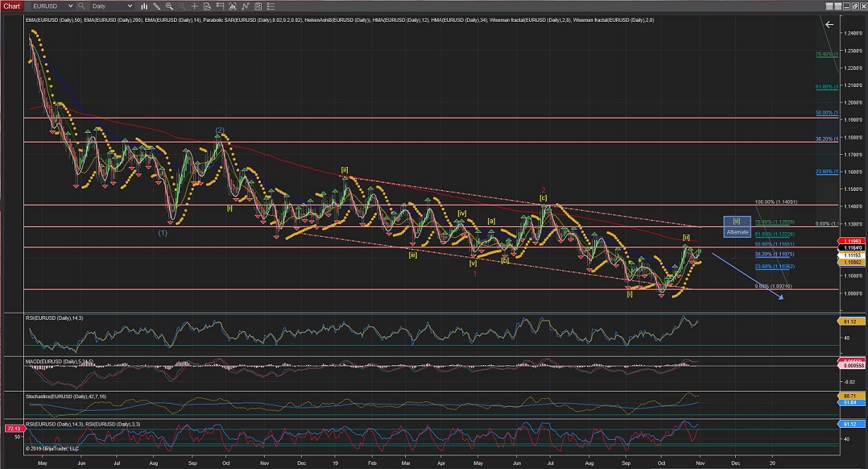The height and width of the screenshot is (469, 868).
Task: Click the 50.00% (1.11651) Fibonacci label
Action: coord(775,243)
